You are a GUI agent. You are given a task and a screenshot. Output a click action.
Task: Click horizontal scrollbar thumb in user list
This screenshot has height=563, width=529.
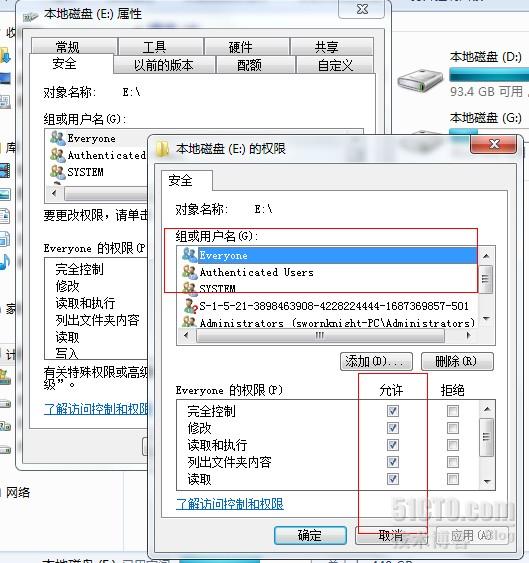pos(320,336)
